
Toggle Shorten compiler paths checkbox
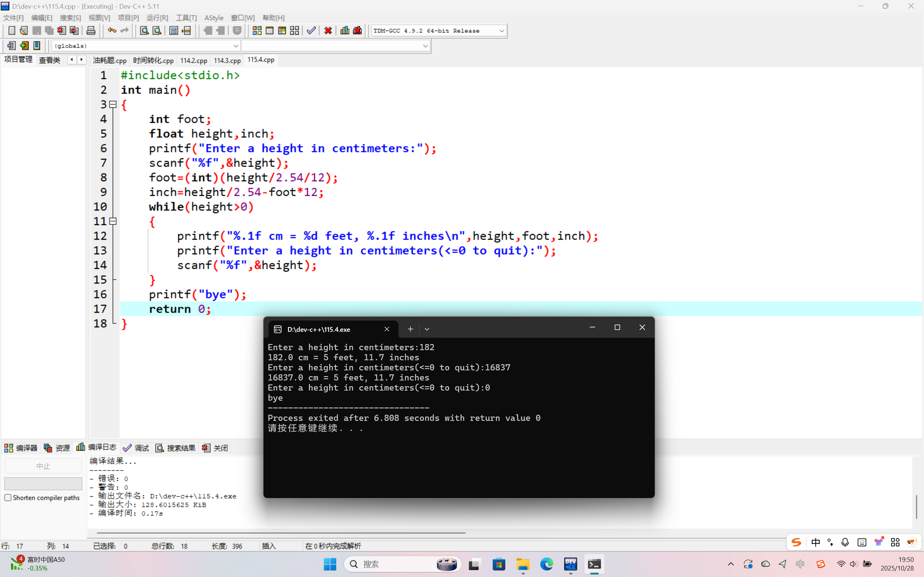click(8, 498)
